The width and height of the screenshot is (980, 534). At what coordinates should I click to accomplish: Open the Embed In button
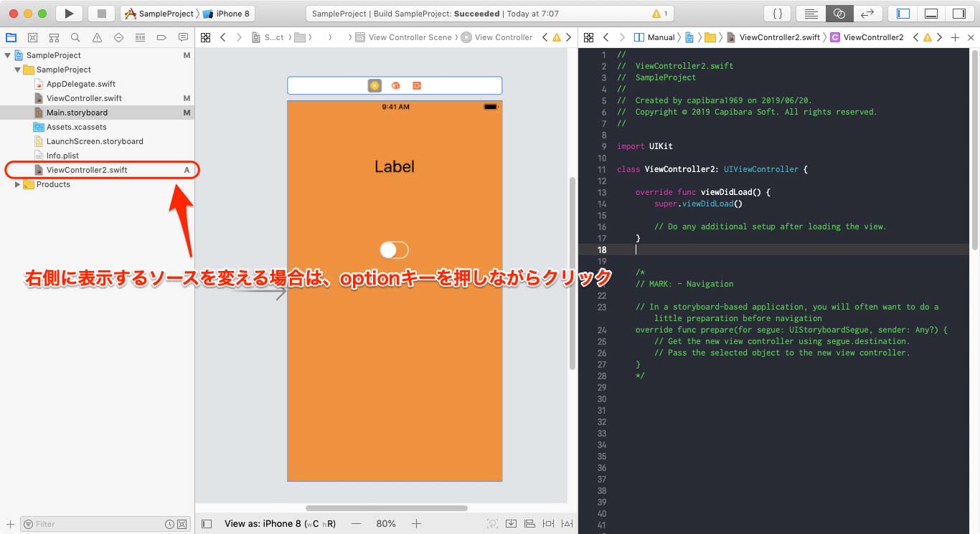pos(511,524)
